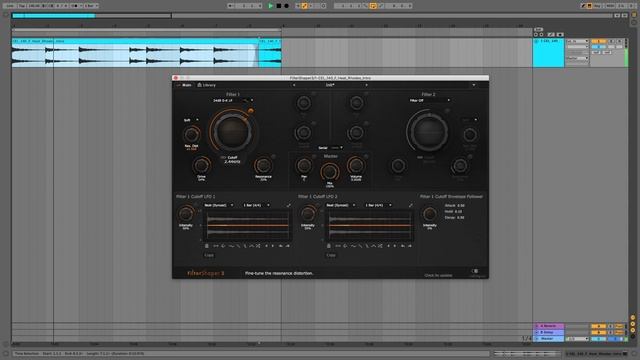Open the preset name Init dropdown
This screenshot has width=640, height=360.
pos(330,85)
